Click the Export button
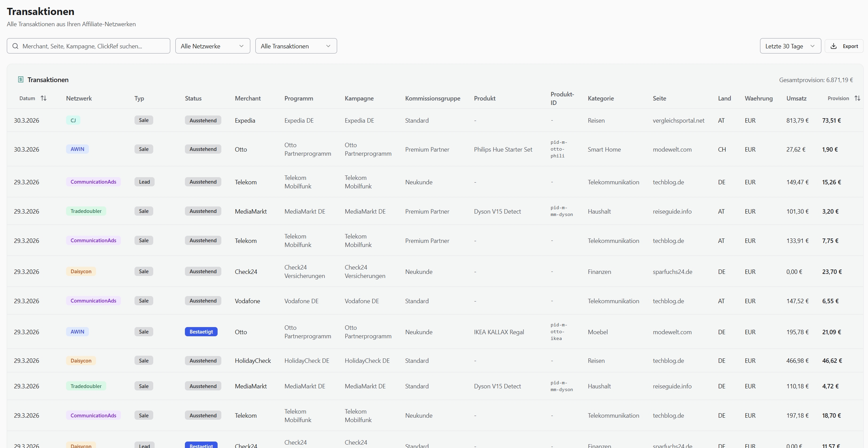Viewport: 868px width, 448px height. coord(845,46)
